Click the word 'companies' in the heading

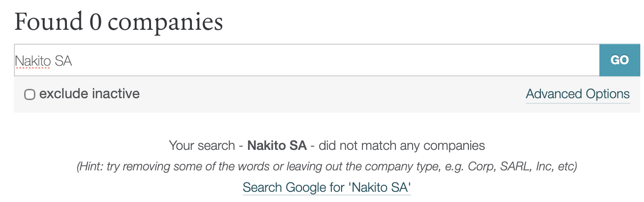[165, 22]
